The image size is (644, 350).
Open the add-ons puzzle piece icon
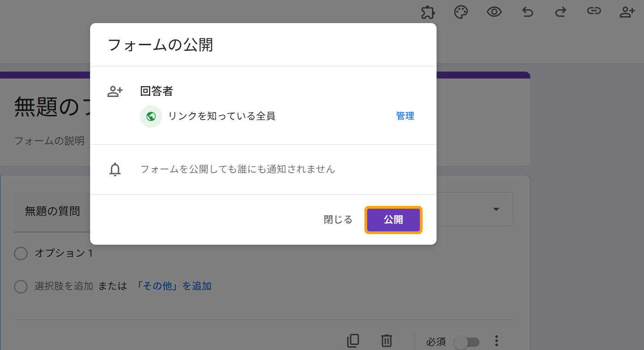pos(428,12)
